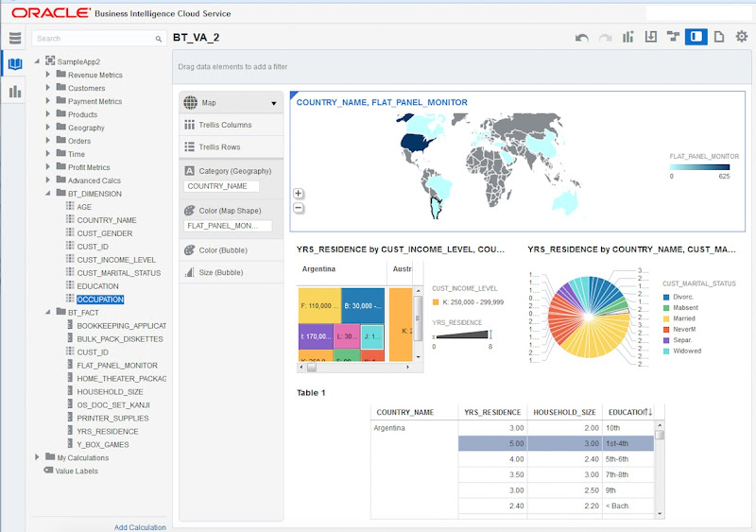
Task: Click the add visualization chart icon
Action: (627, 37)
